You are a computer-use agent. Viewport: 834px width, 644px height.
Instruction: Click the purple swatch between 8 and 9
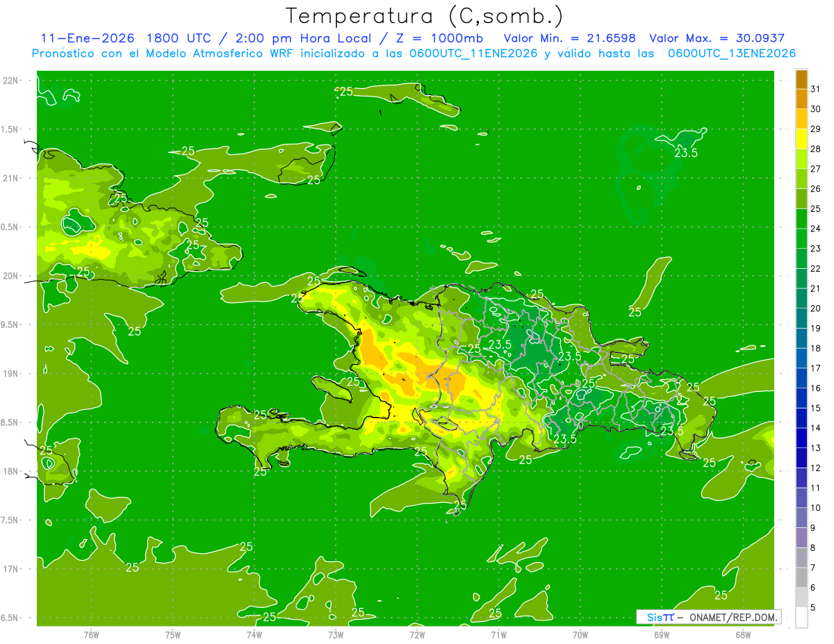(x=801, y=538)
